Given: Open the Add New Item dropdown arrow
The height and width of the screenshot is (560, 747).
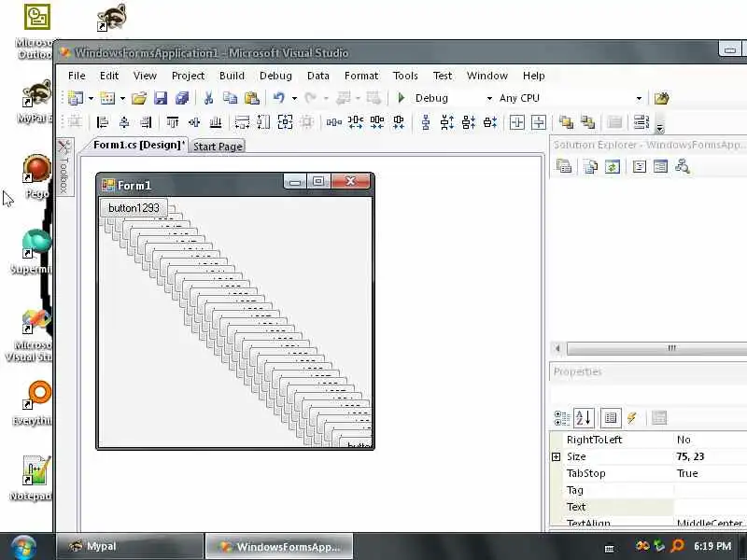Looking at the screenshot, I should click(x=122, y=99).
